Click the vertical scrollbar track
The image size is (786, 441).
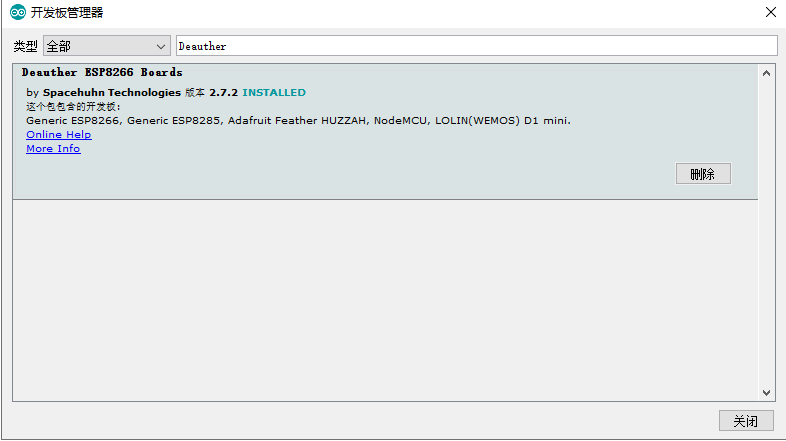tap(767, 230)
